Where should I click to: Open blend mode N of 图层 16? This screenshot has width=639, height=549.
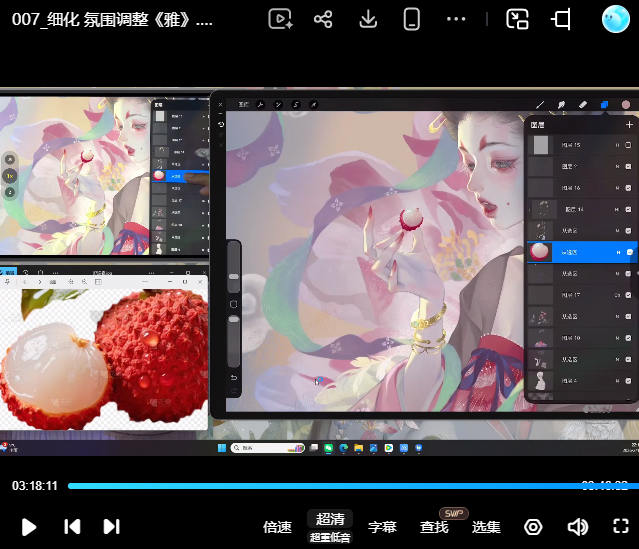click(x=617, y=188)
